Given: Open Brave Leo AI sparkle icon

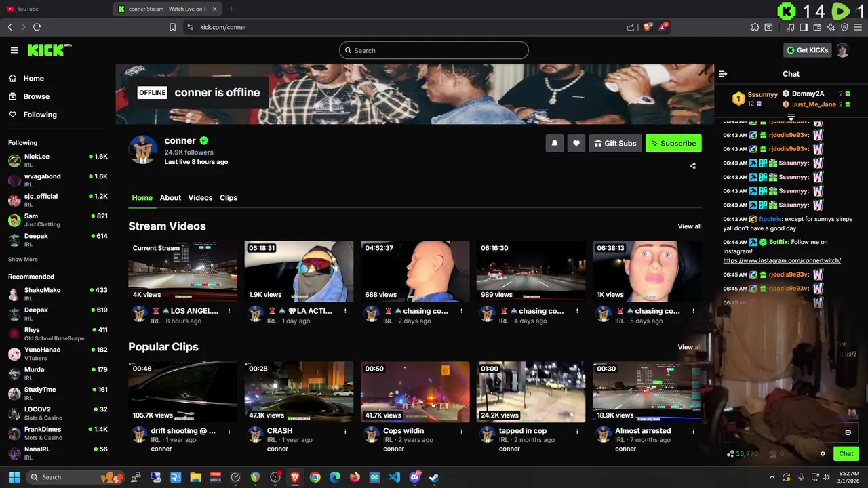Looking at the screenshot, I should click(831, 27).
